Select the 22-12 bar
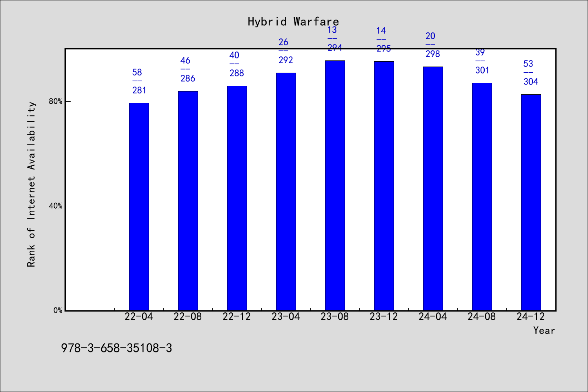Viewport: 588px width, 392px height. [x=237, y=198]
